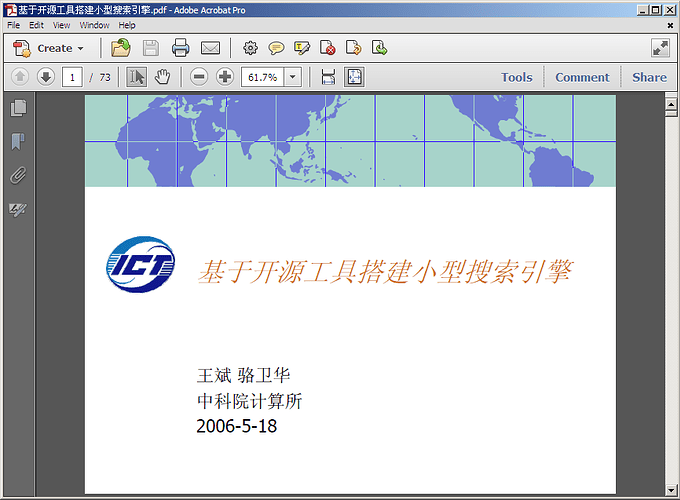Zoom out with minus button

point(199,77)
